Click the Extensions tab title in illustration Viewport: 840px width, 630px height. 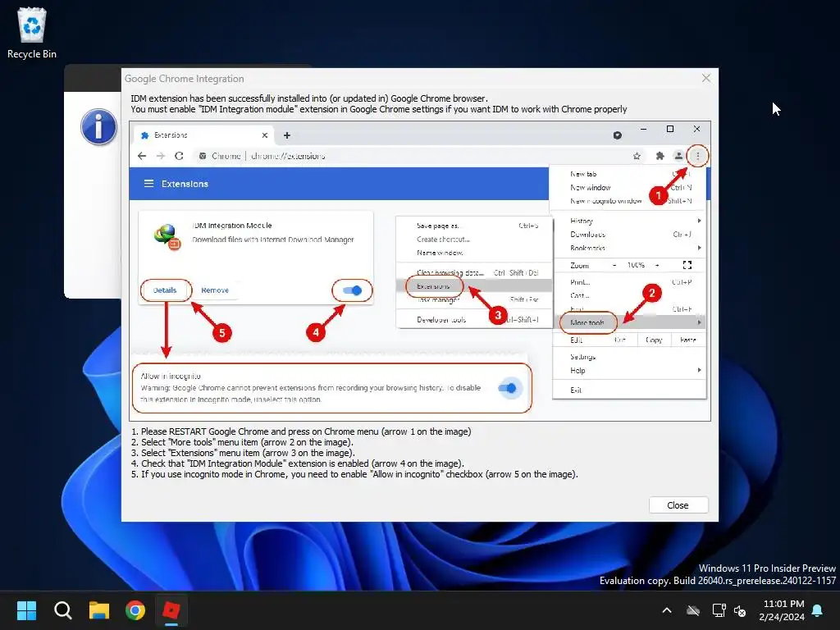(171, 135)
